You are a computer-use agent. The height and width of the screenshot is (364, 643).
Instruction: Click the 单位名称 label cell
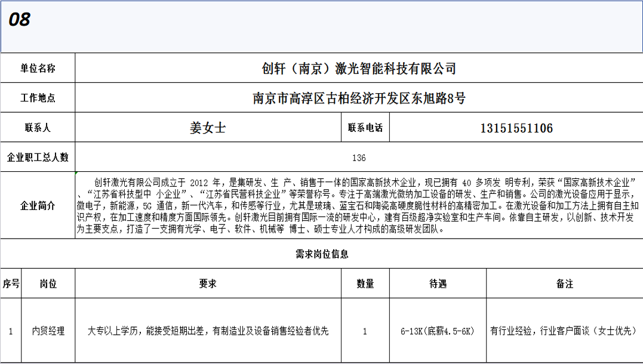point(38,69)
